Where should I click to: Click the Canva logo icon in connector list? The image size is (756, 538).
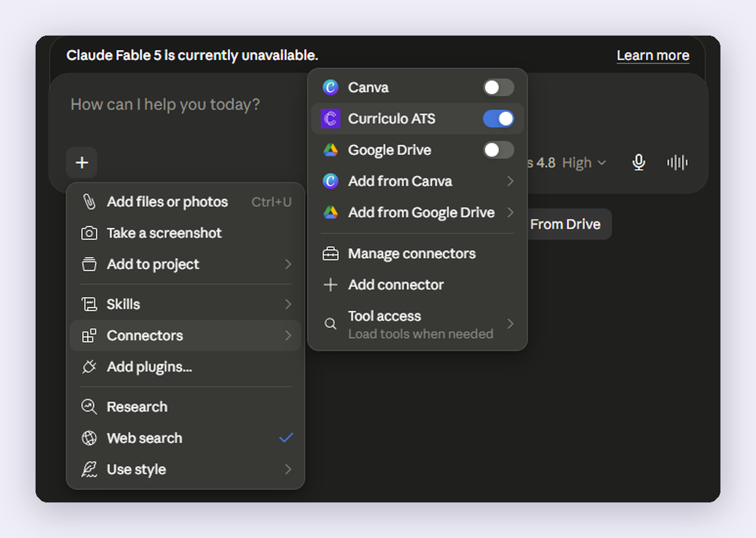331,88
